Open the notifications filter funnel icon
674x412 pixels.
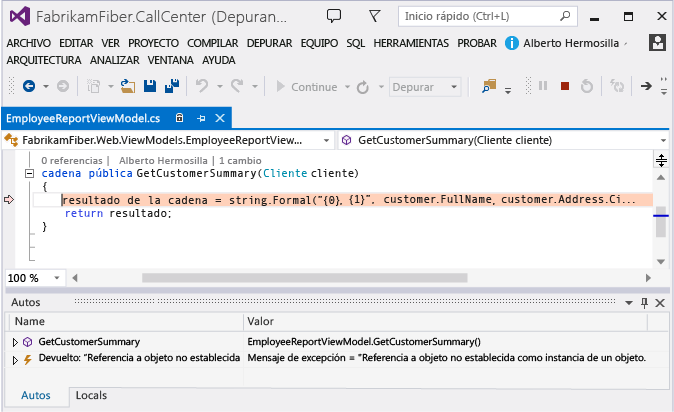point(374,16)
